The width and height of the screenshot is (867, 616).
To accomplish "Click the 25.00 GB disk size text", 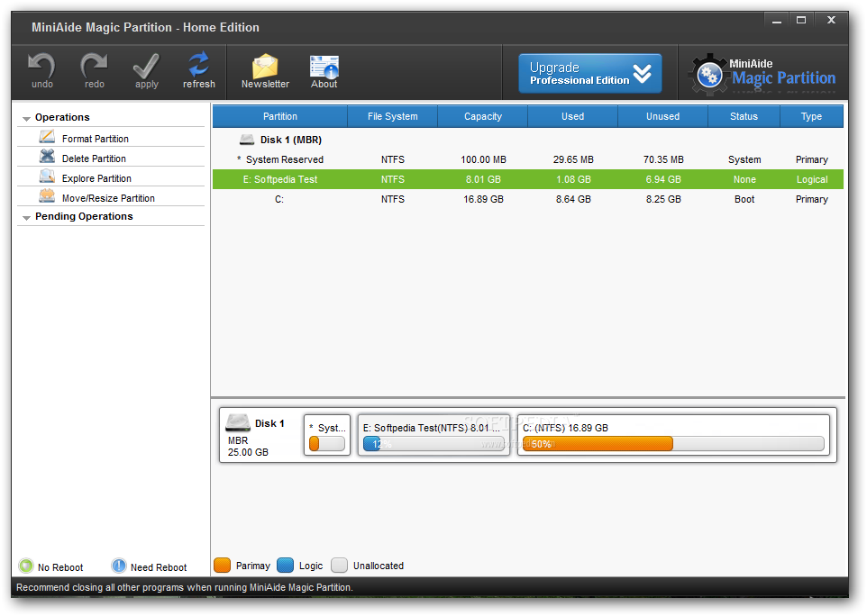I will 248,452.
